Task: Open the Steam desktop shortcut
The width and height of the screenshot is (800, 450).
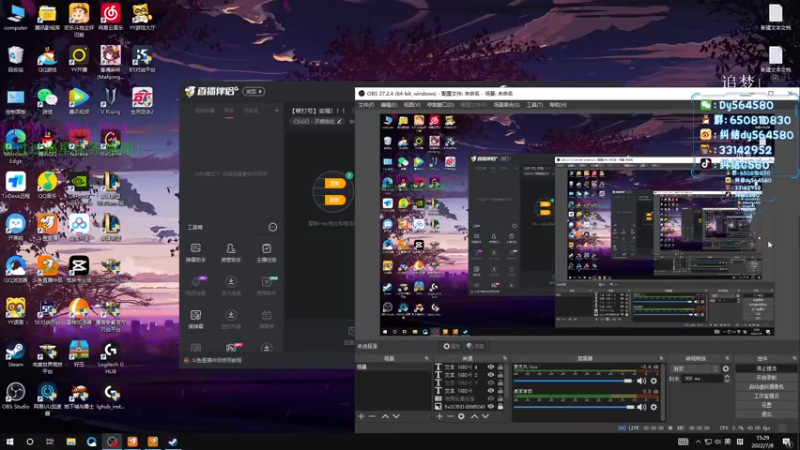Action: tap(15, 354)
